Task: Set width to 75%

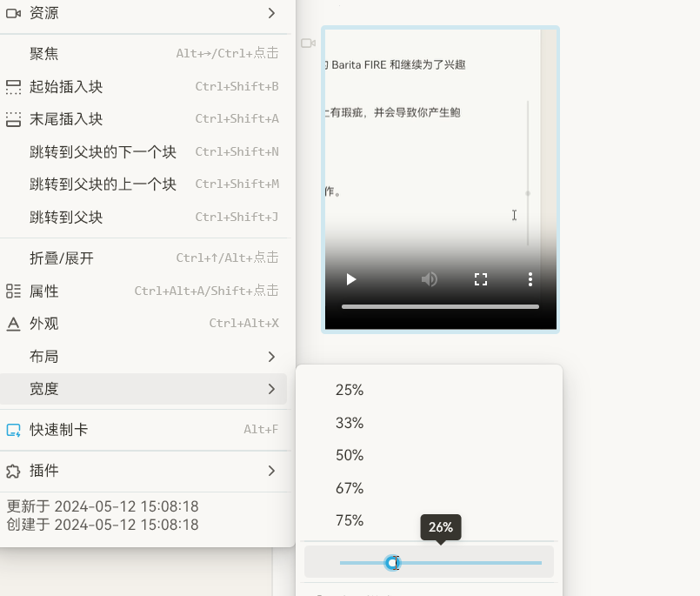Action: pos(429,520)
